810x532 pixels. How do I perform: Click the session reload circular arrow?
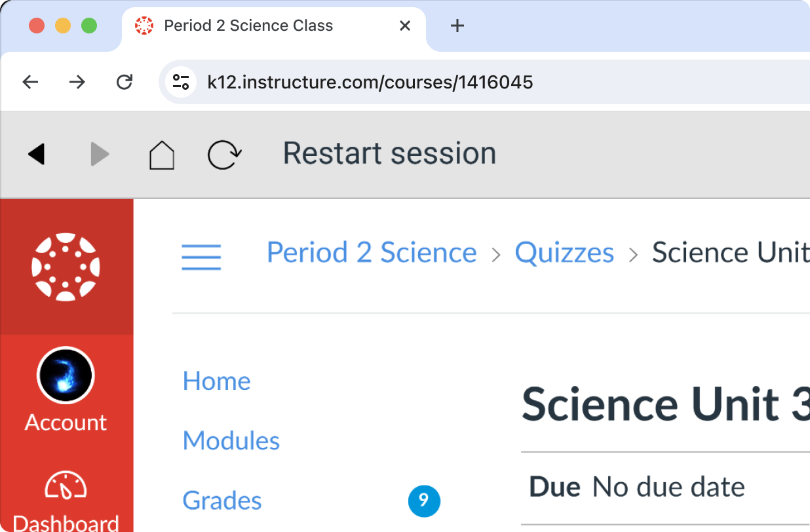[x=224, y=155]
